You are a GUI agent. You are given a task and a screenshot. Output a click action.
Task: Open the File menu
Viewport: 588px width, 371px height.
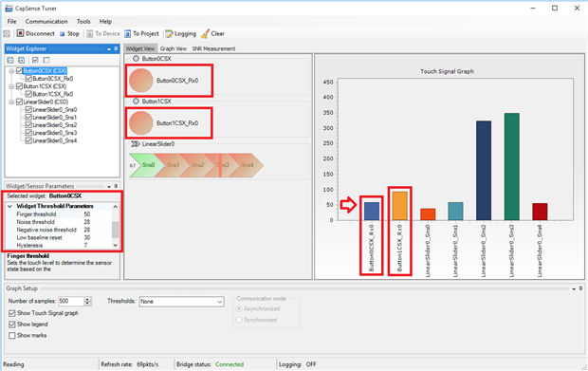click(x=12, y=22)
